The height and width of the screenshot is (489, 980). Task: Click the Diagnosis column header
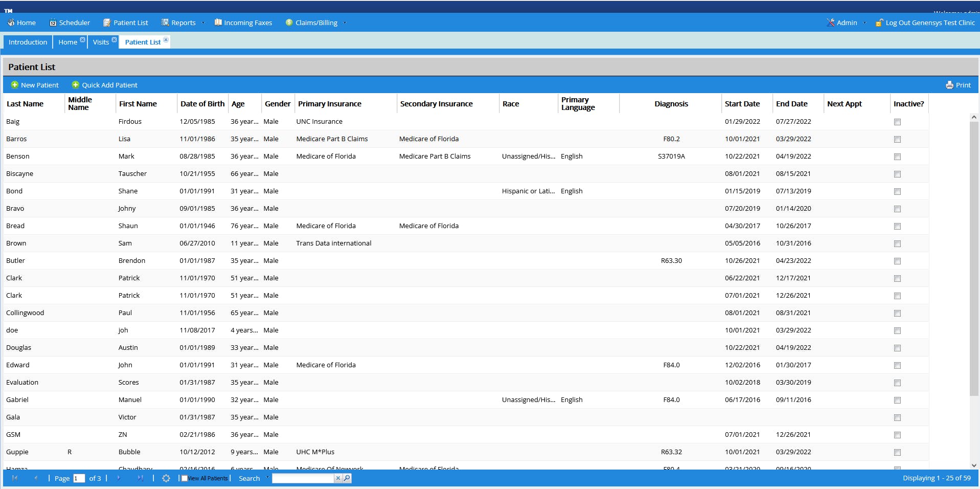[671, 104]
